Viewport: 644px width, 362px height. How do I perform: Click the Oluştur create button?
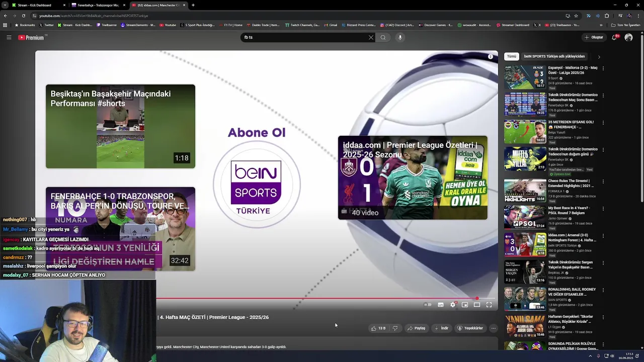tap(594, 37)
